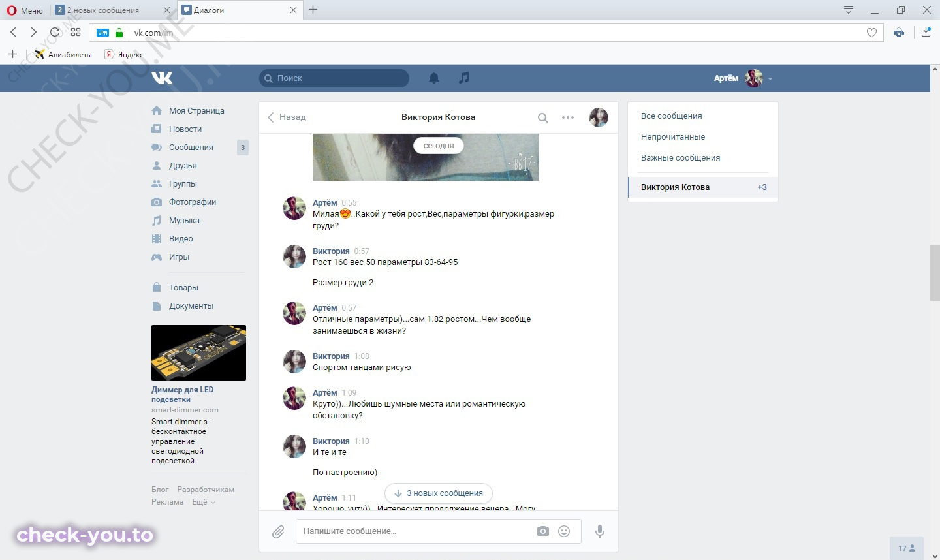Close the Диалоги tab
940x560 pixels.
pos(293,10)
